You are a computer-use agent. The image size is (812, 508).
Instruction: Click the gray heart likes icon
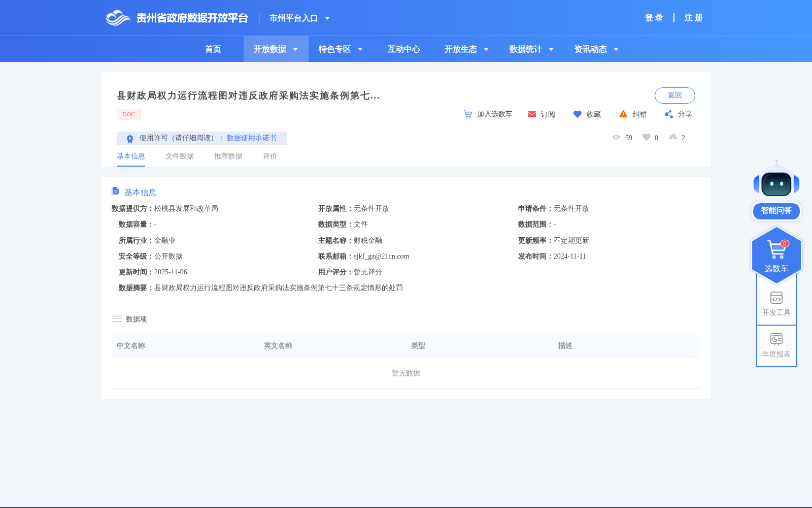[647, 137]
